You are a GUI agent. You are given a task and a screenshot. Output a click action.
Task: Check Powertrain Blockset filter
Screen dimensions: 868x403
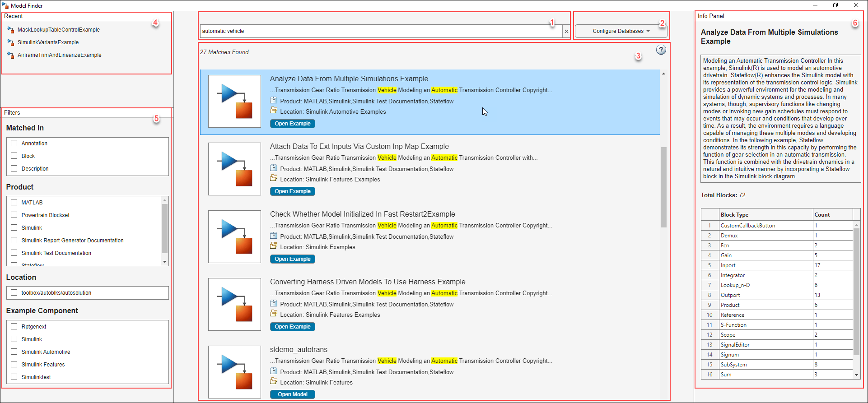pos(14,215)
